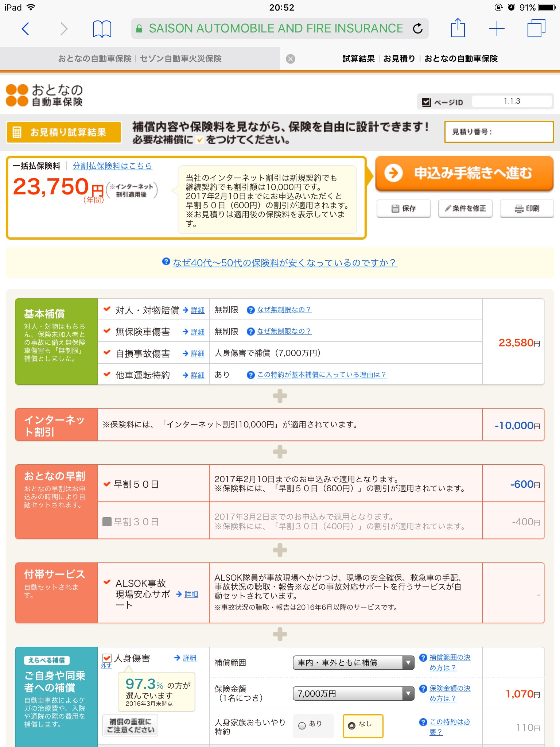Tap the question icon in the 無保険車傷害 row
560x747 pixels.
[250, 332]
